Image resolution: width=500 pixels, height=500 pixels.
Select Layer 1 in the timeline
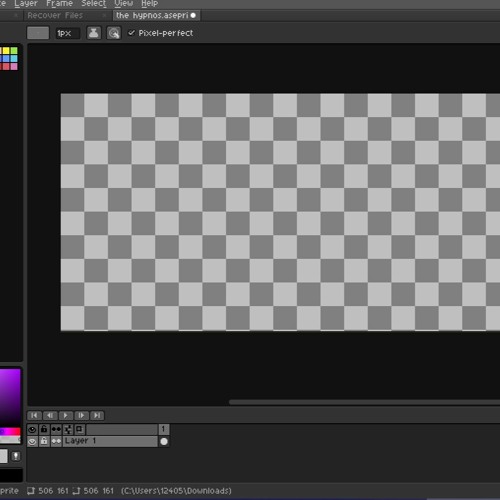pos(110,442)
